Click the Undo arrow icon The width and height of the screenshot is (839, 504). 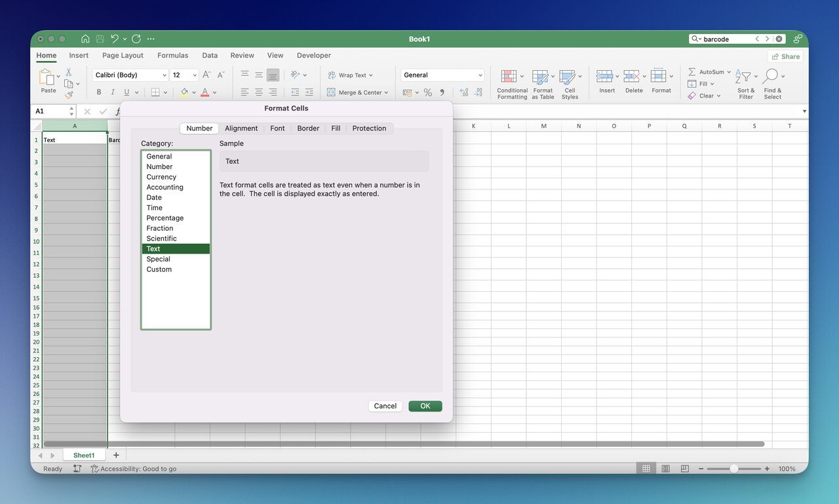pyautogui.click(x=115, y=39)
